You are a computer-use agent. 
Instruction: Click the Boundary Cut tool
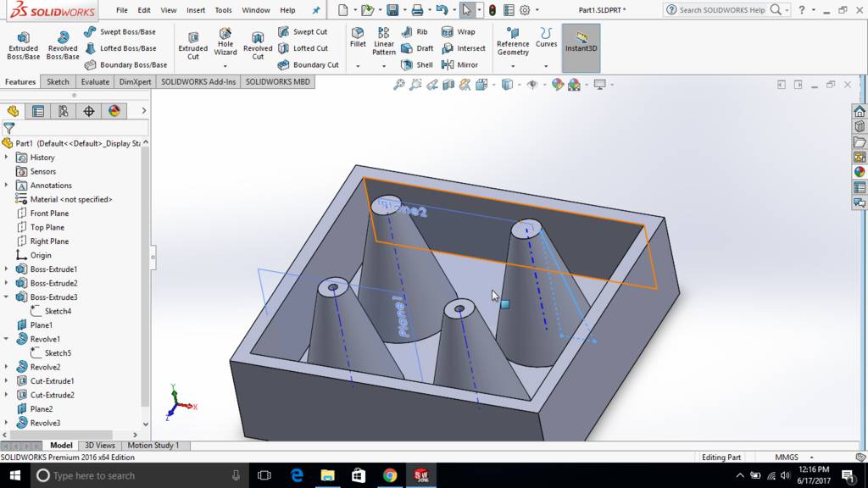[x=308, y=64]
